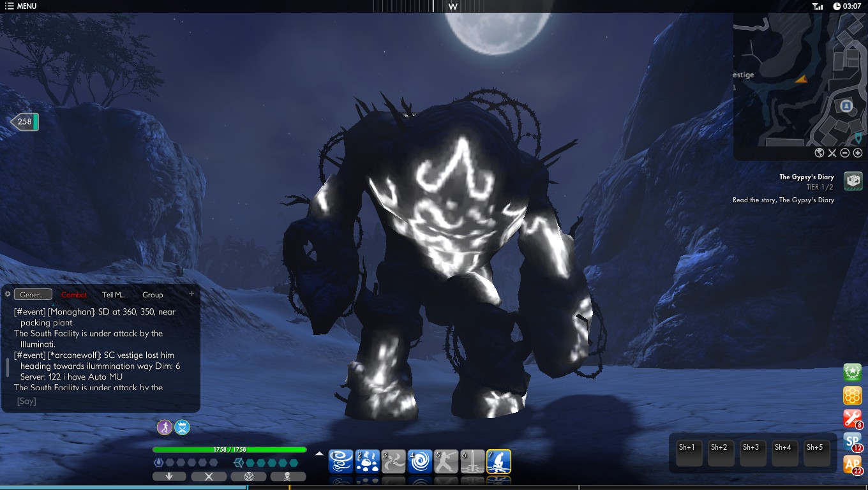The image size is (868, 490).
Task: Open the AP ability points panel
Action: pos(853,465)
